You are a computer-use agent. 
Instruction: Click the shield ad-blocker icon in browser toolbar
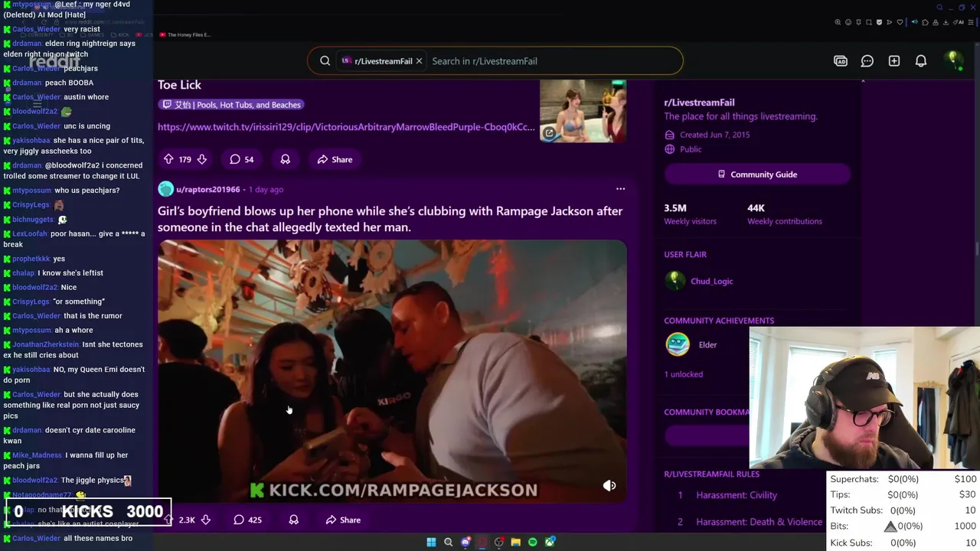(879, 22)
